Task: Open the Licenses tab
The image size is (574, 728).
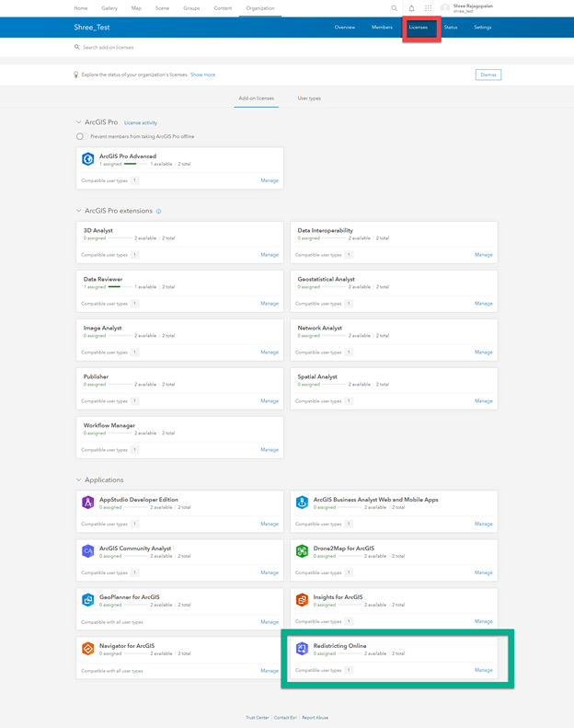Action: pyautogui.click(x=419, y=28)
